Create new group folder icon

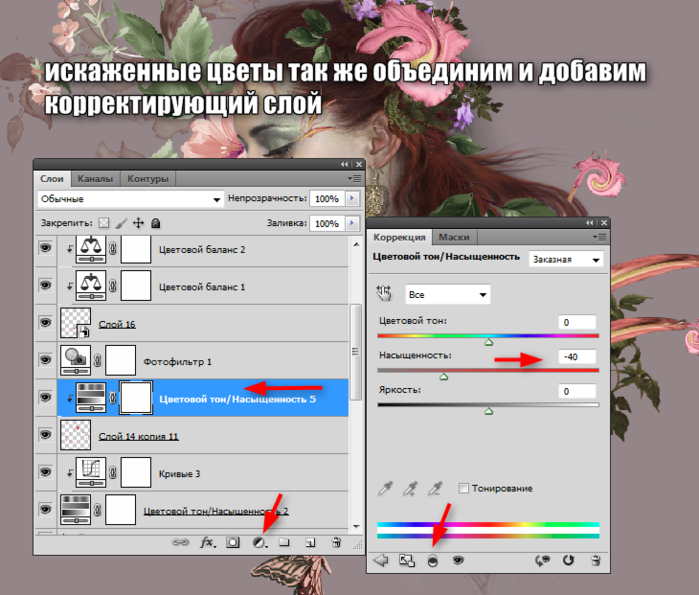coord(284,542)
